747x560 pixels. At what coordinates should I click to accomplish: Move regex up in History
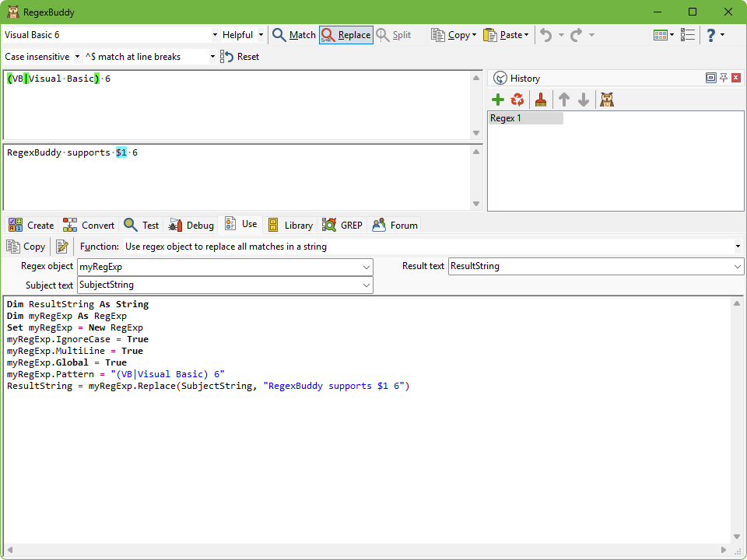click(564, 100)
